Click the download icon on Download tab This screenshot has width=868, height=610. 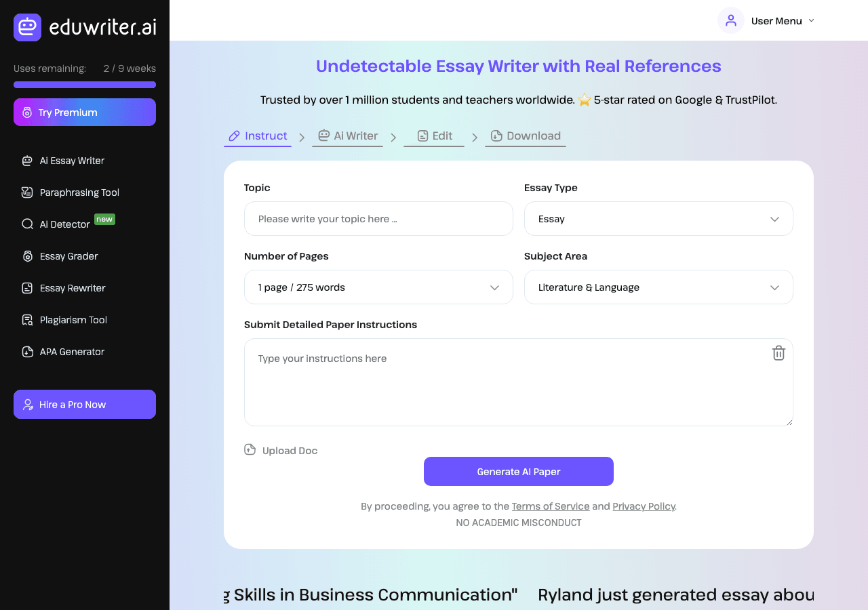click(496, 136)
